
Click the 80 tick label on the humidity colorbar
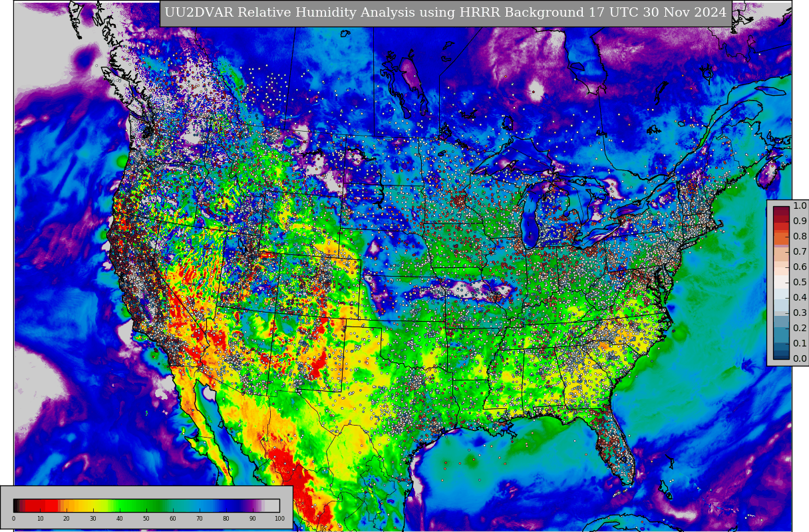click(226, 519)
